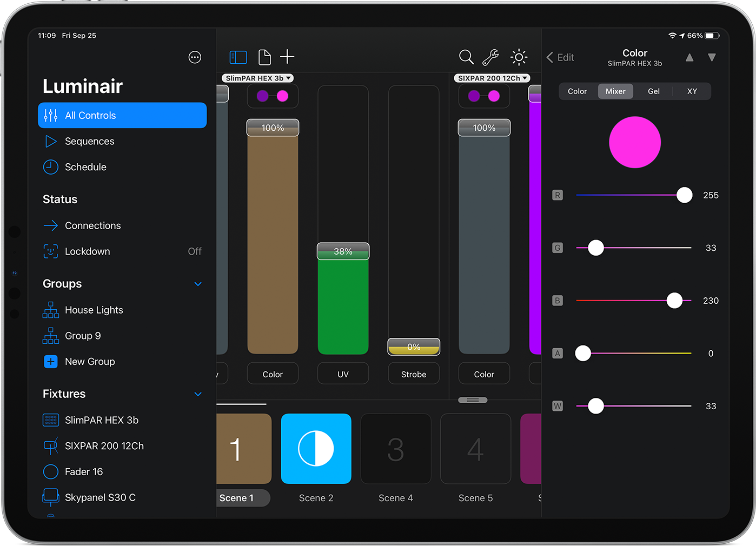This screenshot has height=546, width=756.
Task: Open search with magnifying glass icon
Action: [x=466, y=57]
